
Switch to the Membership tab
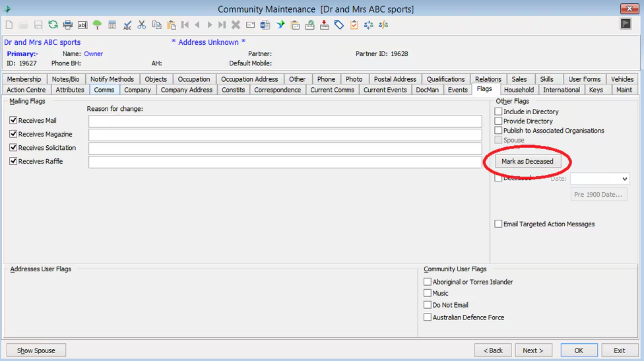coord(24,79)
